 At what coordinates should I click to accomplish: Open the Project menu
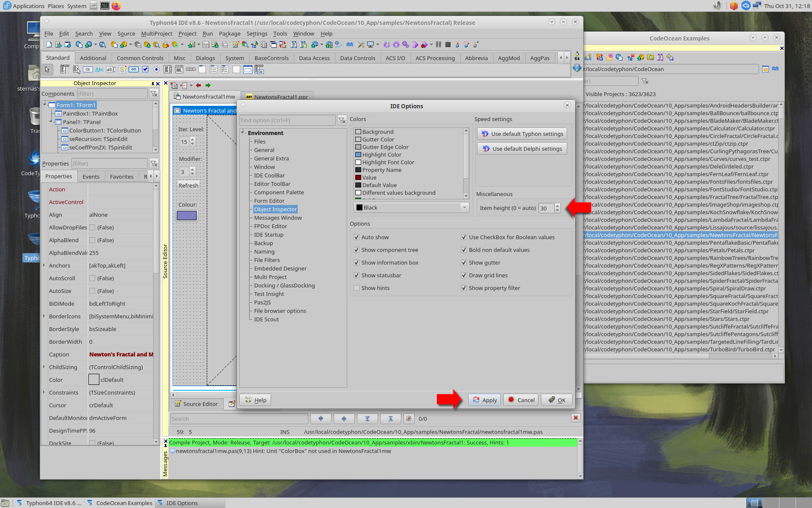pyautogui.click(x=187, y=33)
